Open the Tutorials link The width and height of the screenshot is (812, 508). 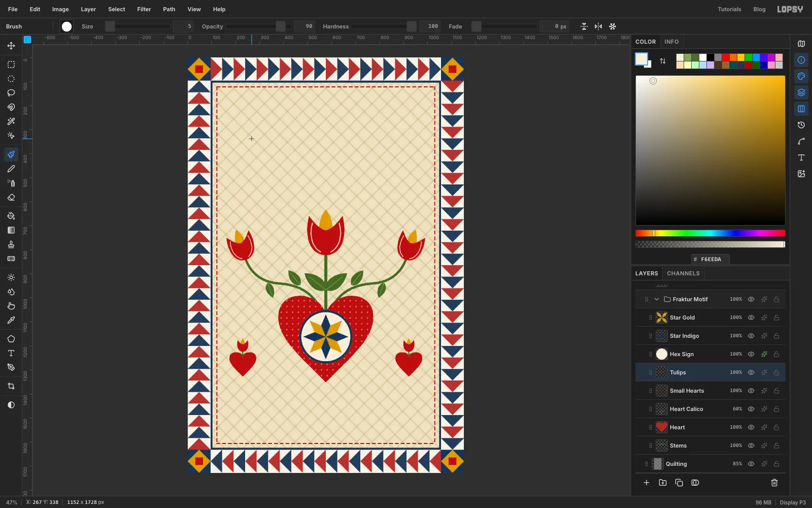729,9
